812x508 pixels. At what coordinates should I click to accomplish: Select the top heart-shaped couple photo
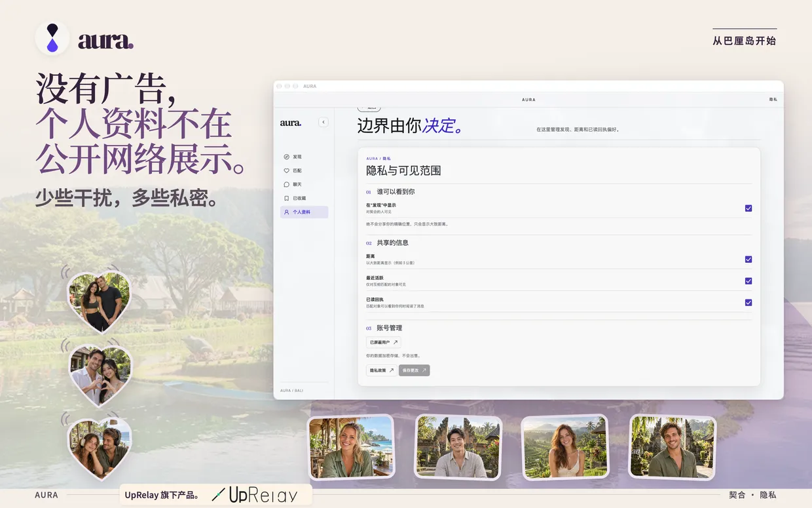[x=98, y=302]
